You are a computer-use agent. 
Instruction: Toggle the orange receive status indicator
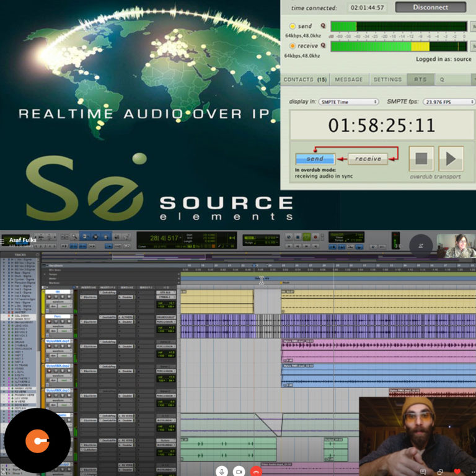tap(293, 46)
